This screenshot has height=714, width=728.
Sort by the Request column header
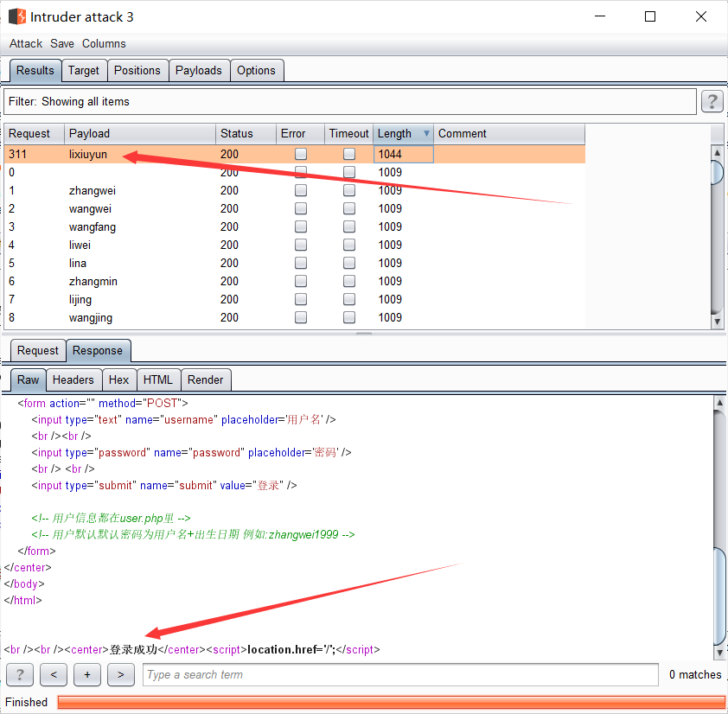(x=34, y=134)
